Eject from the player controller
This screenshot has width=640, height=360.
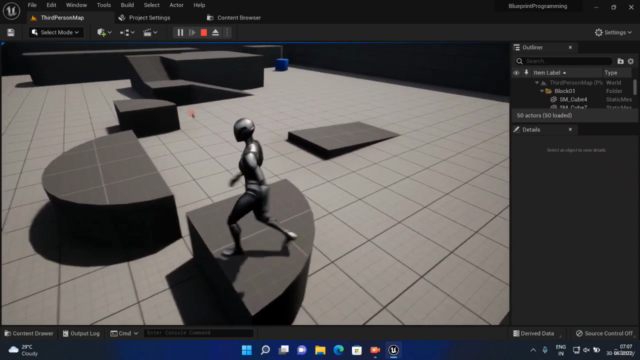(216, 33)
